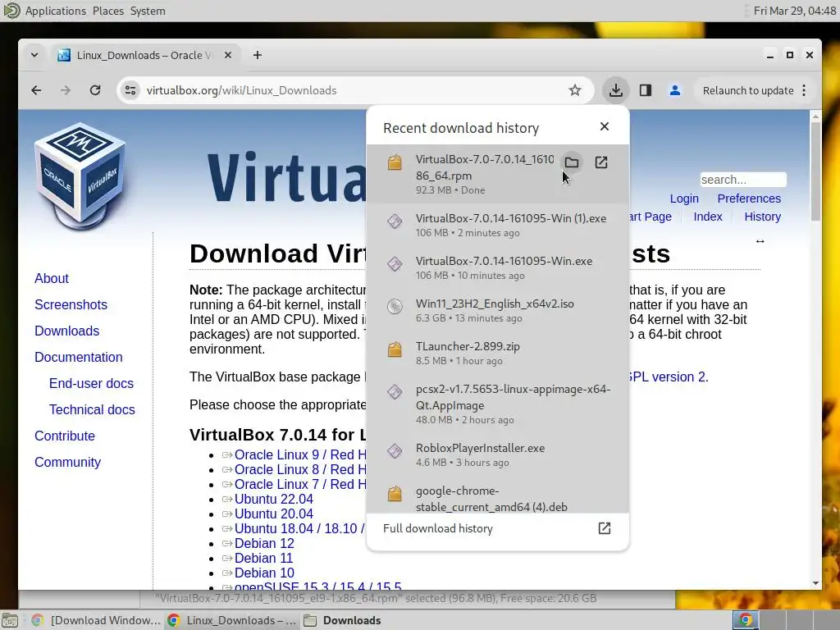Click show desktop icon in bottom panel
840x630 pixels.
coord(10,620)
